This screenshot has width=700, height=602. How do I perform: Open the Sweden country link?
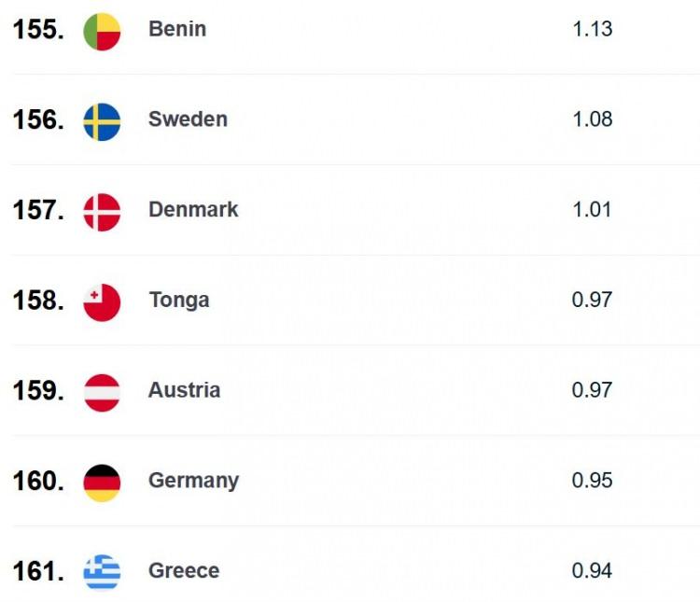188,119
